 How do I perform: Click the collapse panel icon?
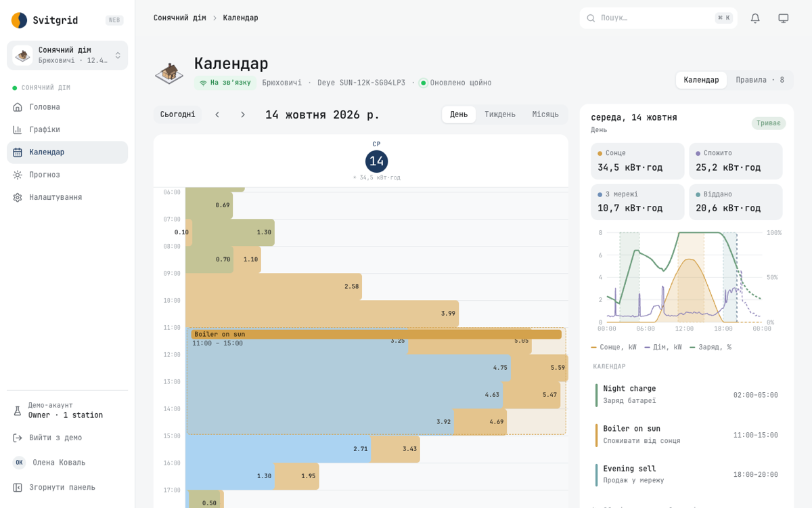coord(18,487)
